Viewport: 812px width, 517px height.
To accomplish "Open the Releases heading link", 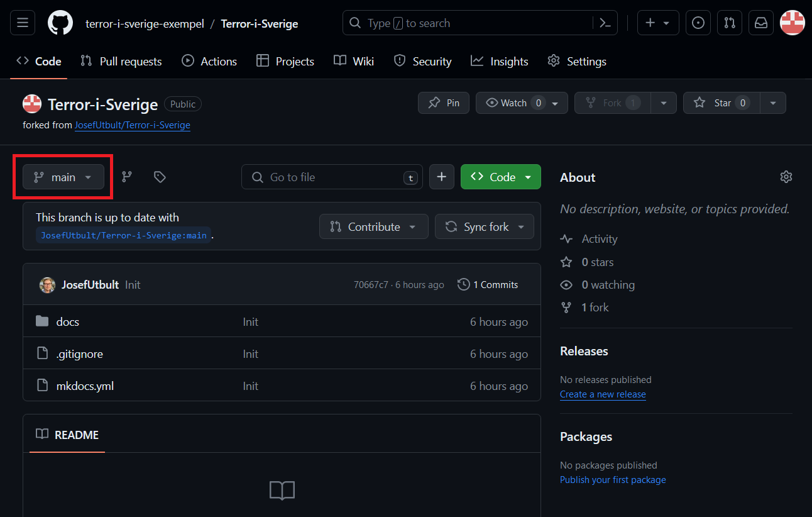I will pos(584,351).
